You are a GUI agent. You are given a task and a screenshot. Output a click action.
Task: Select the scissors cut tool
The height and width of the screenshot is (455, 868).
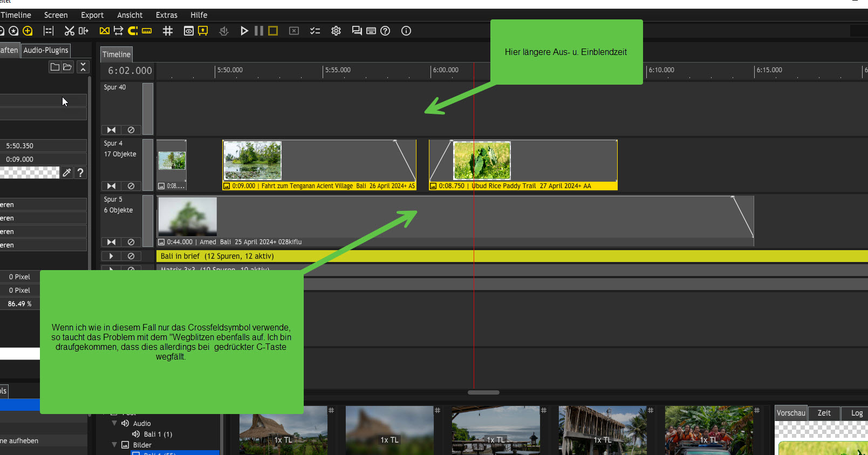[x=69, y=31]
